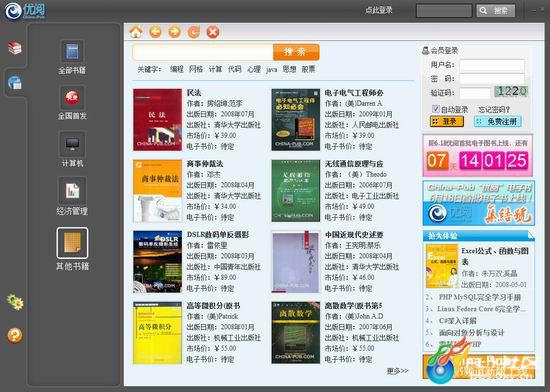Open list item C#深入详解
This screenshot has width=550, height=392.
[457, 320]
